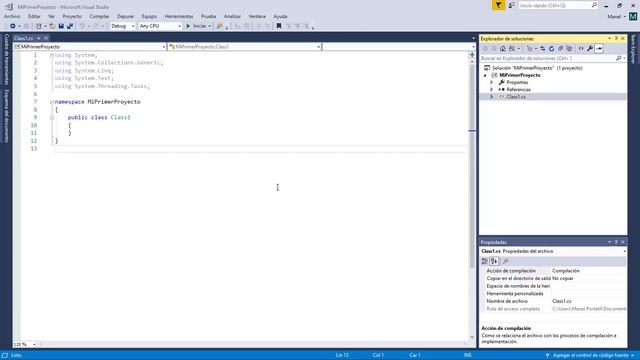Click Solution Explorer search magnifier icon
The image size is (640, 360).
(x=618, y=58)
